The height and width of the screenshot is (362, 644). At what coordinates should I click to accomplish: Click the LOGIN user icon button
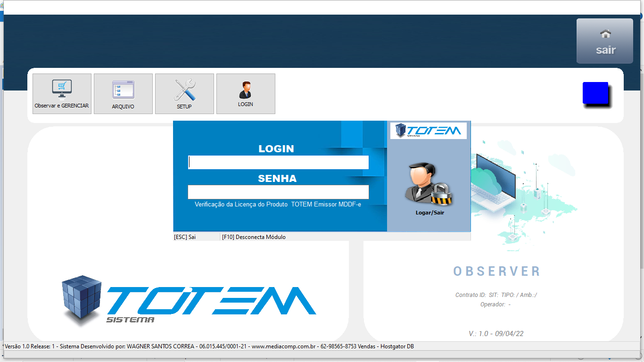tap(246, 94)
